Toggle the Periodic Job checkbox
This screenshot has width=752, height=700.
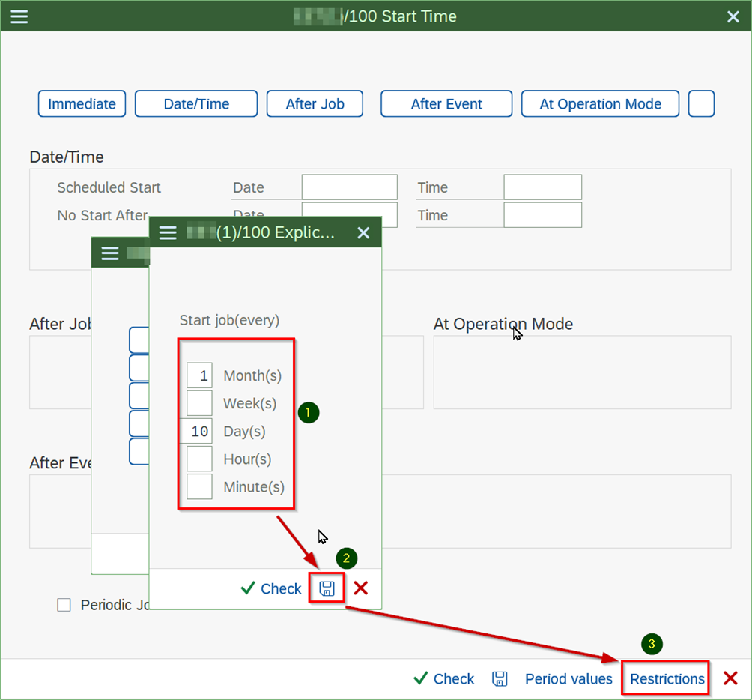[64, 605]
